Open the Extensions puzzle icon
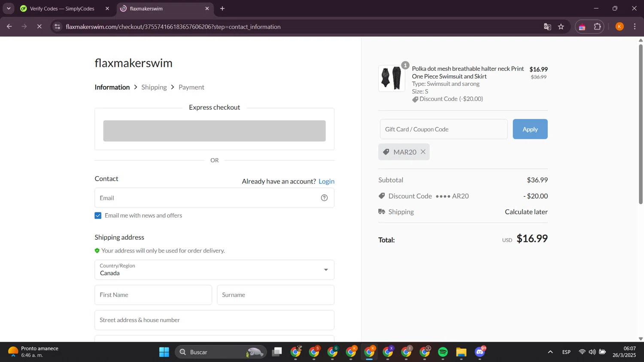644x362 pixels. pos(597,27)
